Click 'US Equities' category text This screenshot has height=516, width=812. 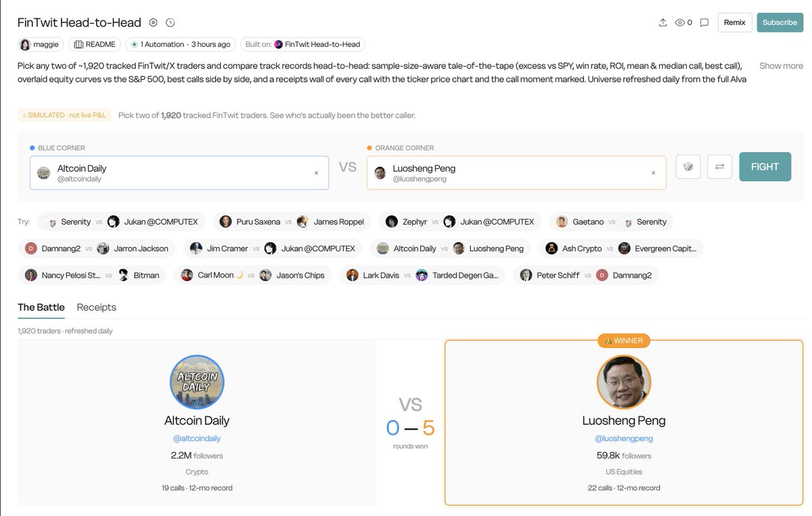tap(624, 472)
